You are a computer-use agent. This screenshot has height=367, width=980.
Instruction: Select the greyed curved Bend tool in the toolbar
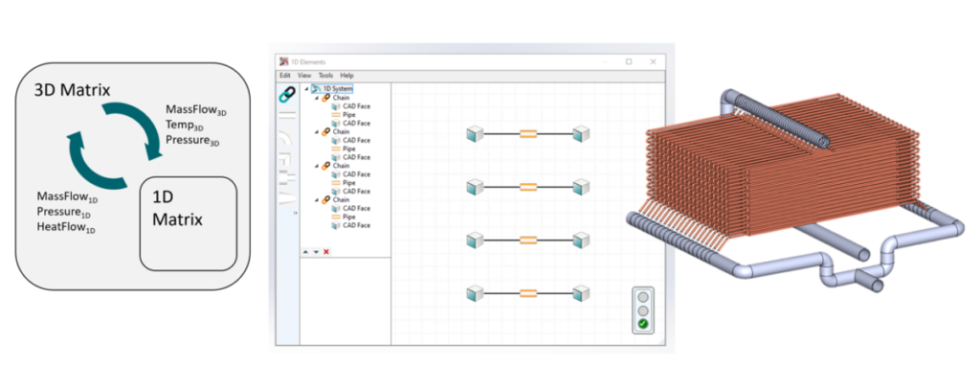[287, 136]
